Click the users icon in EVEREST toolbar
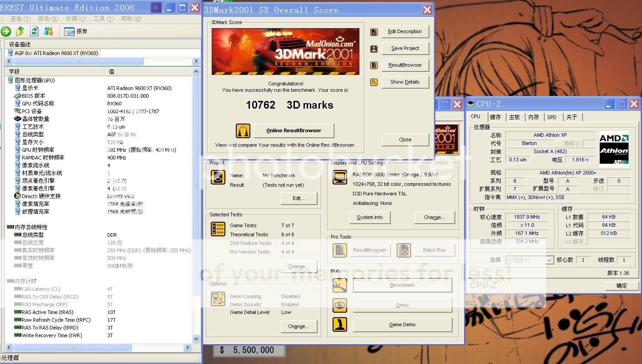Screen dimensions: 642x364 tap(49, 31)
